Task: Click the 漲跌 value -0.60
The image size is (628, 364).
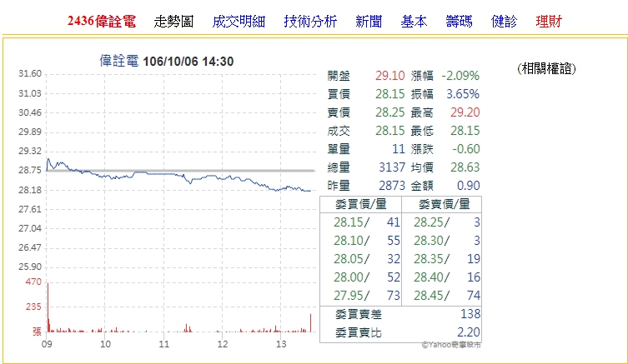Action: coord(466,149)
